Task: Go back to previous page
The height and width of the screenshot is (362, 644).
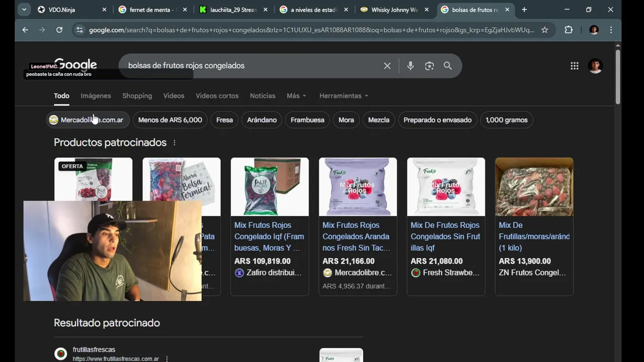Action: pyautogui.click(x=25, y=30)
